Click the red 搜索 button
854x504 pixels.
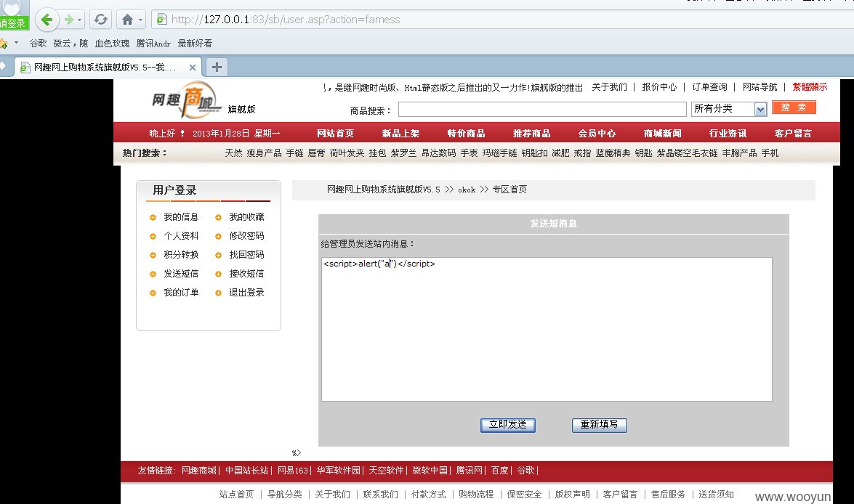[x=794, y=107]
